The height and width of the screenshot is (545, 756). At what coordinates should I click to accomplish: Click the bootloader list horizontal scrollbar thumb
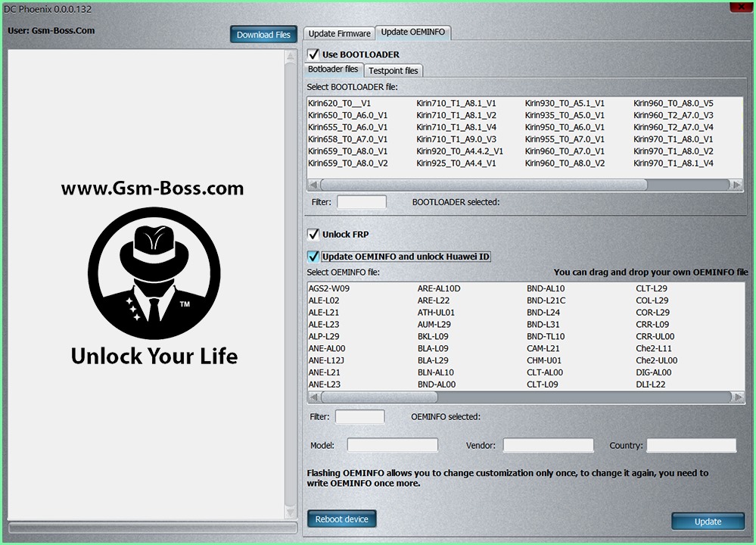click(484, 185)
